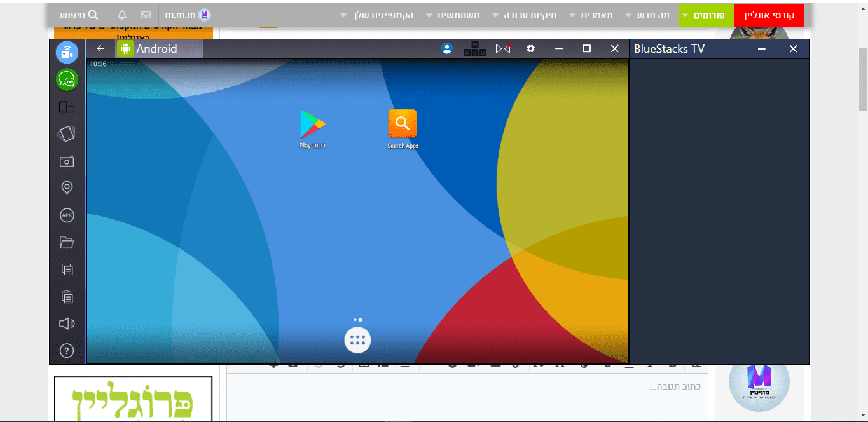The width and height of the screenshot is (868, 422).
Task: Select the shake (tilted cards) icon in sidebar
Action: pyautogui.click(x=67, y=134)
